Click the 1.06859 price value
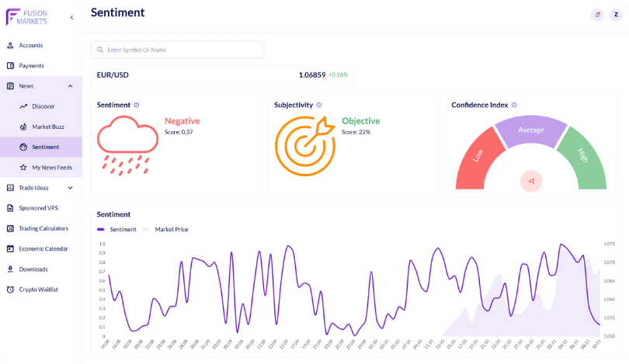Viewport: 629px width, 364px height. (312, 75)
